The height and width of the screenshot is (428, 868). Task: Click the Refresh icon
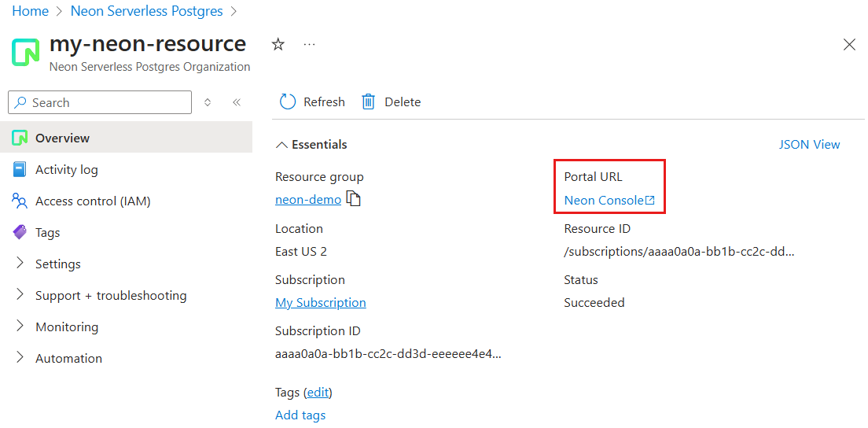288,101
